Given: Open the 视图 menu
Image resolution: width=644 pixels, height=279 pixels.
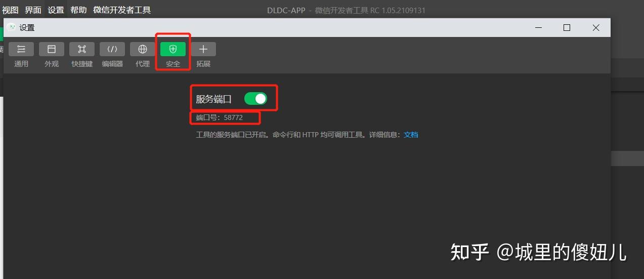Looking at the screenshot, I should pyautogui.click(x=10, y=10).
